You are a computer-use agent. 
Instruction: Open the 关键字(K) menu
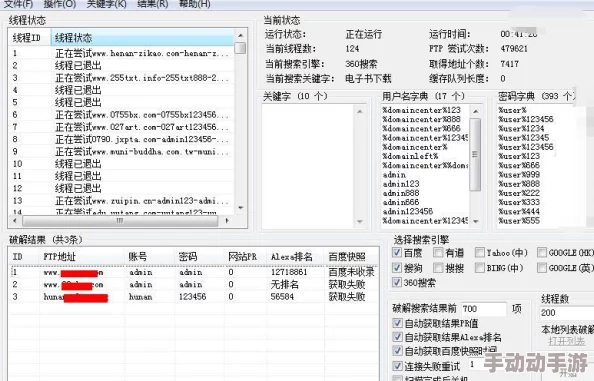[106, 4]
